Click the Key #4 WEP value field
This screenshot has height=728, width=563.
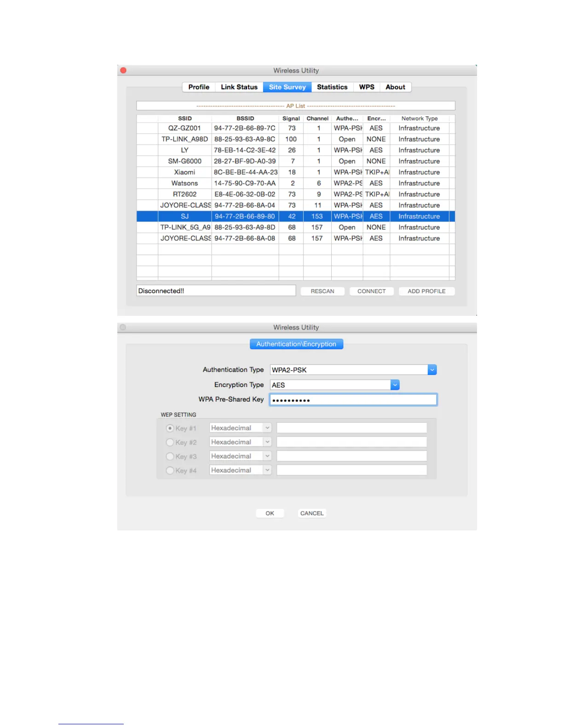click(352, 470)
